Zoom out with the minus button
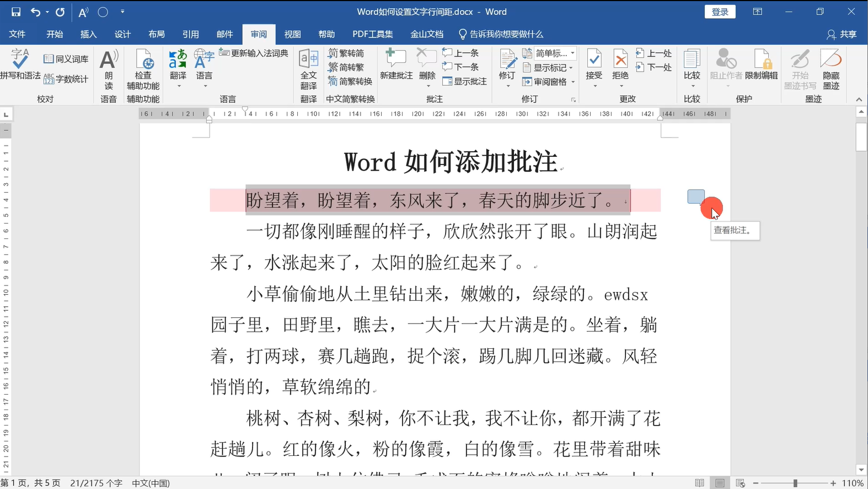This screenshot has width=868, height=489. (756, 483)
